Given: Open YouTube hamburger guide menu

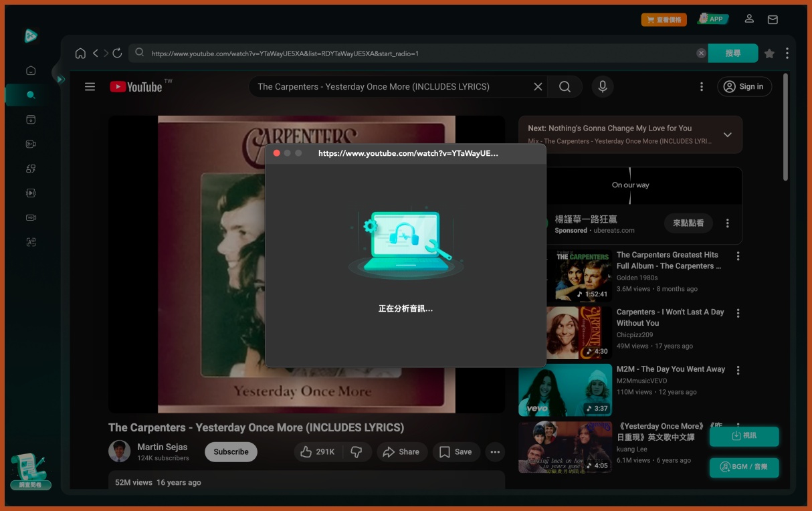Looking at the screenshot, I should 90,86.
